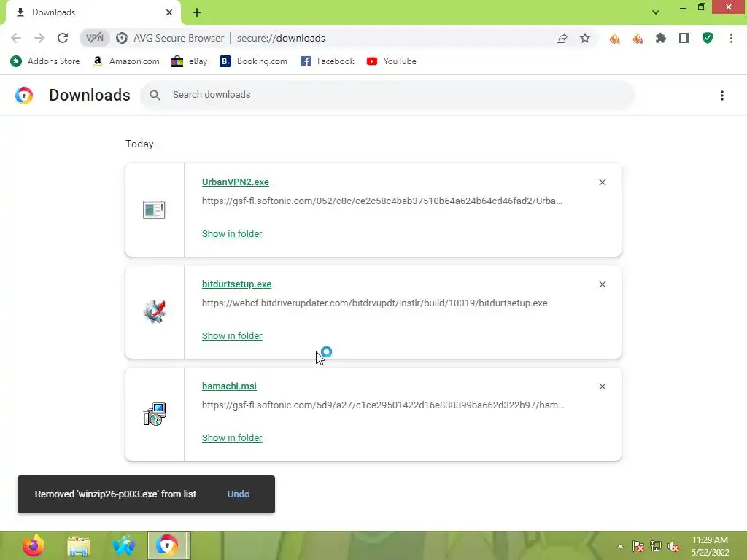Open the UrbanVPN2.exe file link
The image size is (747, 560).
click(x=236, y=182)
